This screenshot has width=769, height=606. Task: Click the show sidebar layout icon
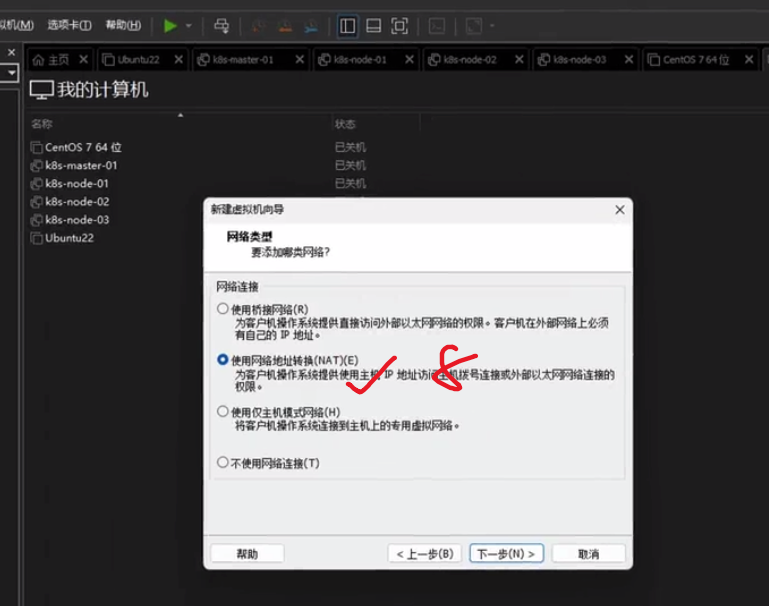coord(347,26)
